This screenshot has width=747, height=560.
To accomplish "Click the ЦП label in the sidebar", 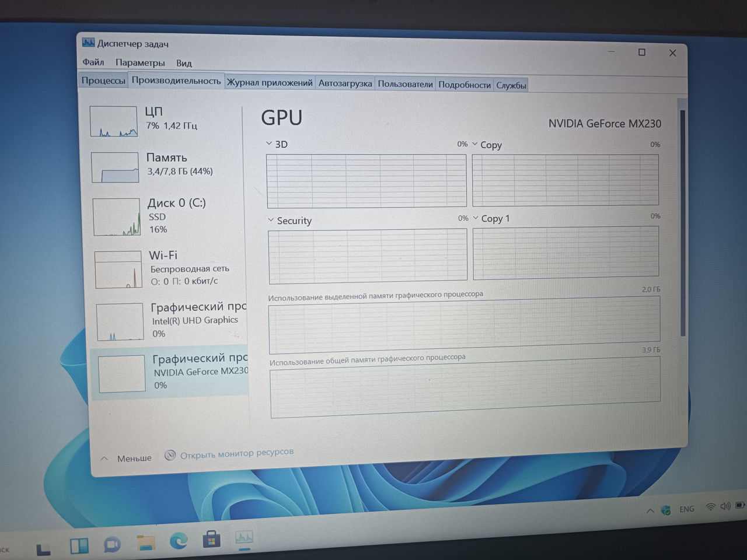I will [x=154, y=111].
